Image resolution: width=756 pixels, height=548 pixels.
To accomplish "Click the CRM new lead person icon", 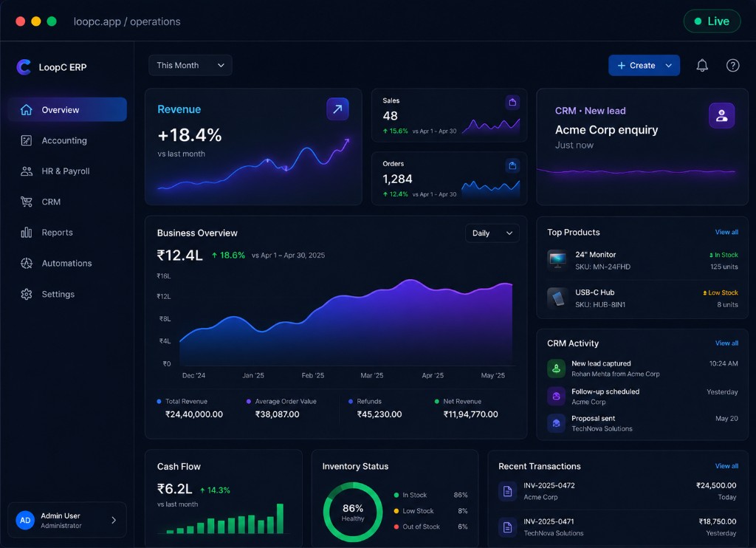I will pos(722,116).
